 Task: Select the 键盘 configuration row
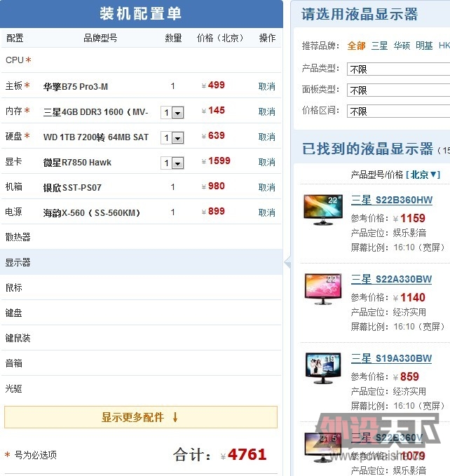[x=142, y=313]
